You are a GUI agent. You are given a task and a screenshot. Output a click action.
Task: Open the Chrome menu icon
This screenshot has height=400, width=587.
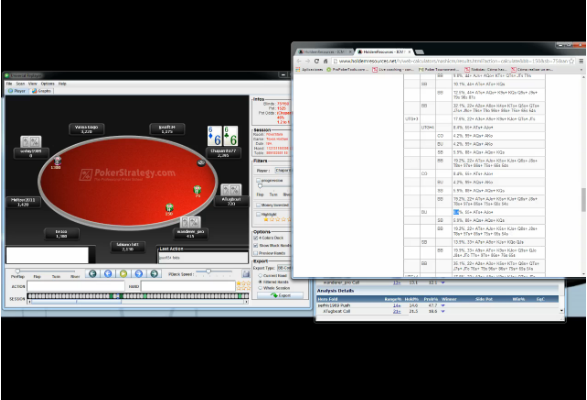coord(581,61)
